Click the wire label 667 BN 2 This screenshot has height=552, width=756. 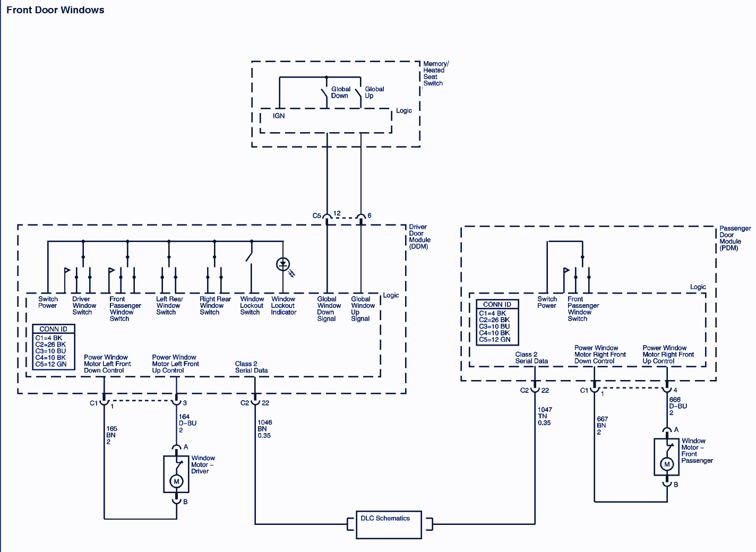602,426
